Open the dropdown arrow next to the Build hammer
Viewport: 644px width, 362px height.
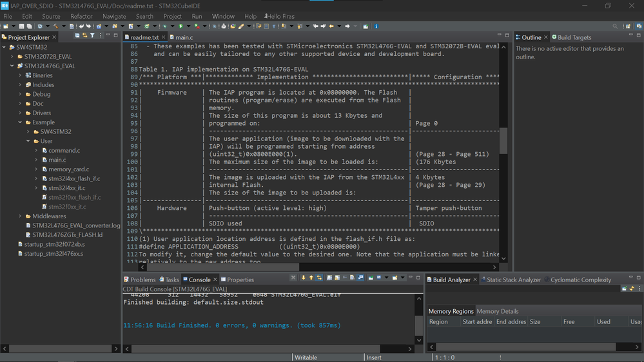pyautogui.click(x=64, y=26)
